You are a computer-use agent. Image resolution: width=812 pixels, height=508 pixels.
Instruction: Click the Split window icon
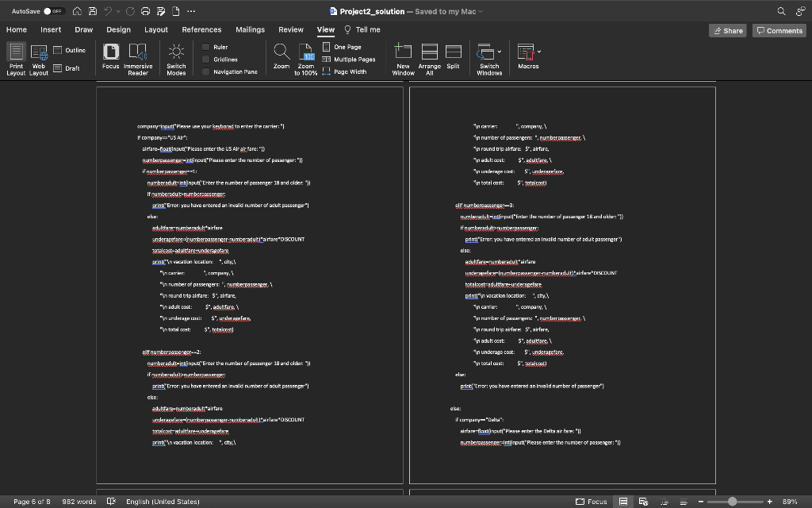pyautogui.click(x=453, y=53)
